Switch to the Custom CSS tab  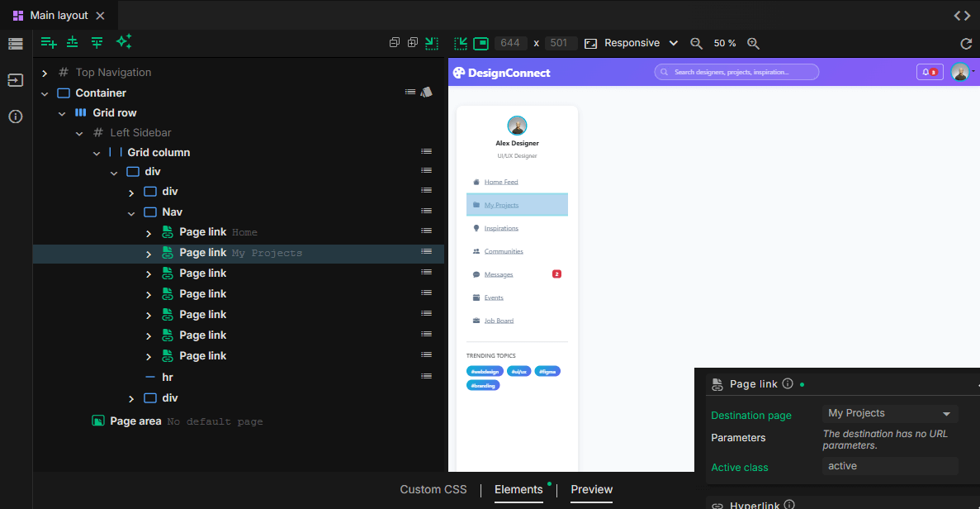pos(433,489)
